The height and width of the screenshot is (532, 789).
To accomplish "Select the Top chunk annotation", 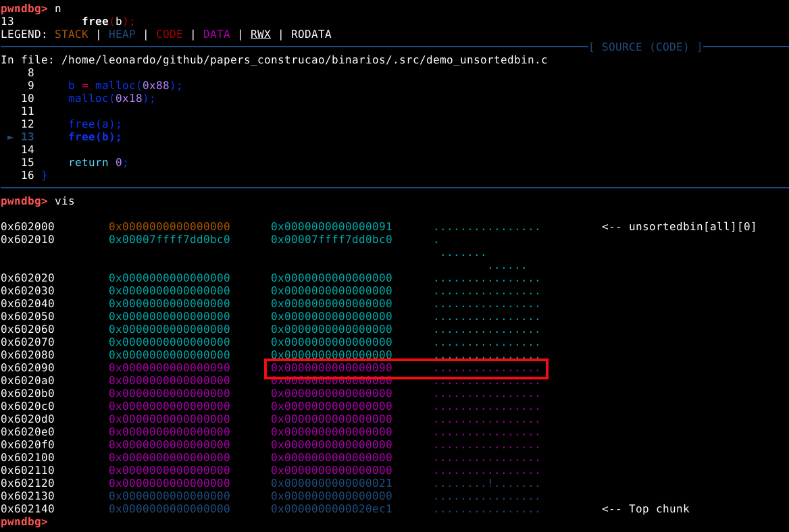I will click(645, 509).
